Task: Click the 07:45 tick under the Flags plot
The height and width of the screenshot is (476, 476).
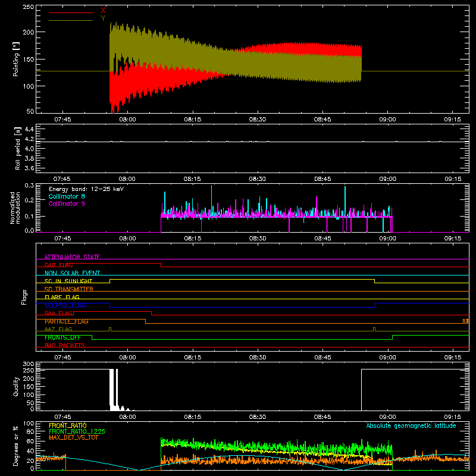Action: coord(62,358)
